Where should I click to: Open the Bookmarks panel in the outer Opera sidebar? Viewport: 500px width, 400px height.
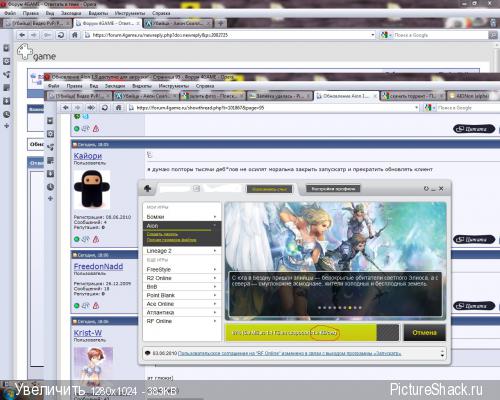(x=6, y=48)
